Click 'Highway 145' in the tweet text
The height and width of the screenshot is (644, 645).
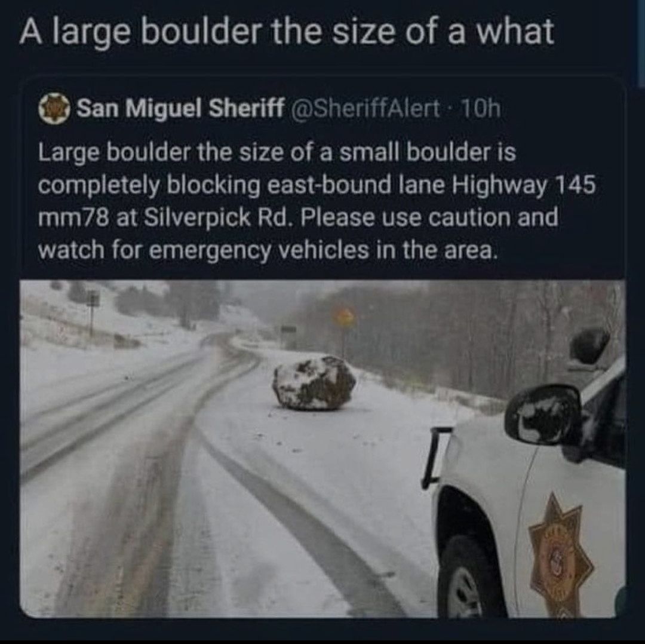pos(524,185)
